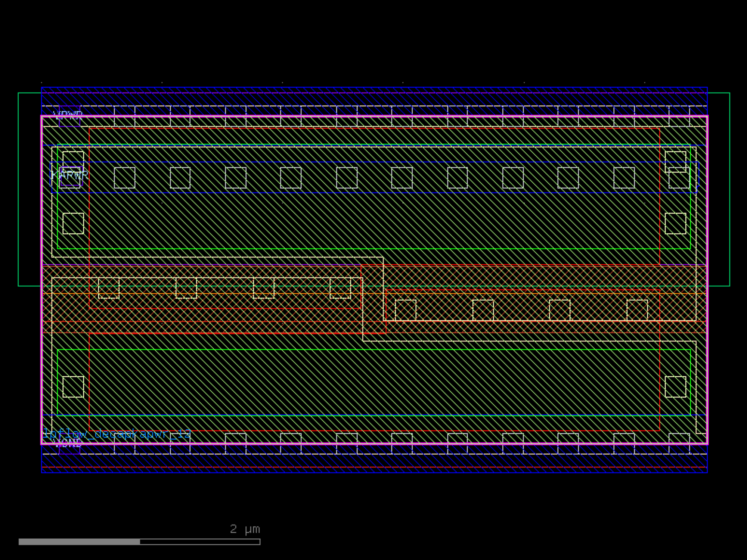Image resolution: width=747 pixels, height=560 pixels.
Task: Click leftmost contact in the left orange hatched strip
Action: point(109,287)
